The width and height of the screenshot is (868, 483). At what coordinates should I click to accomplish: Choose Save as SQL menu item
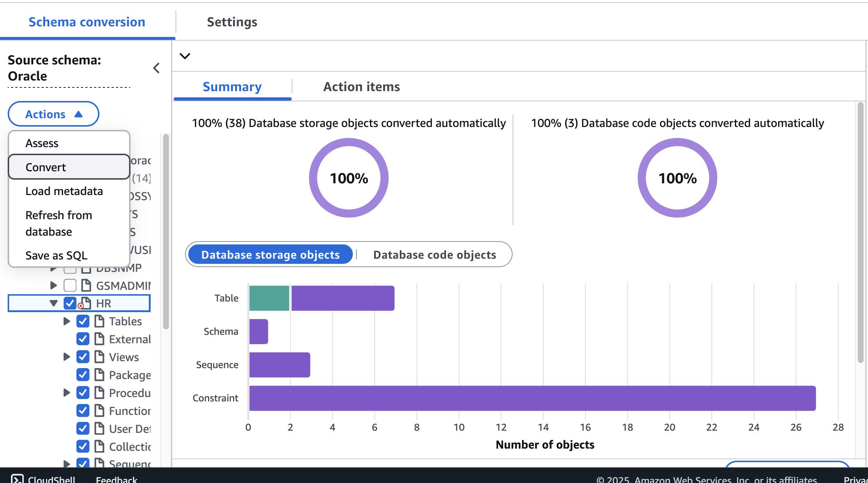coord(69,255)
